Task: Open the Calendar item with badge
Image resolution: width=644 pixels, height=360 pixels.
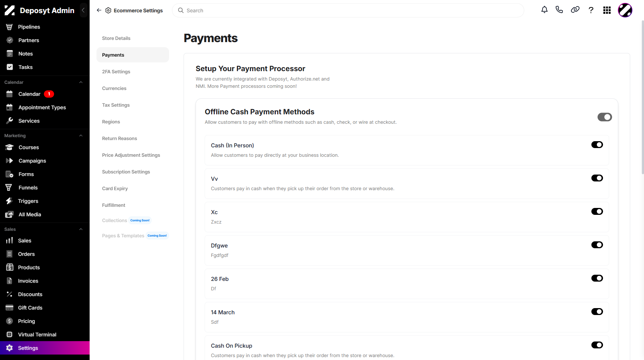Action: (x=45, y=94)
